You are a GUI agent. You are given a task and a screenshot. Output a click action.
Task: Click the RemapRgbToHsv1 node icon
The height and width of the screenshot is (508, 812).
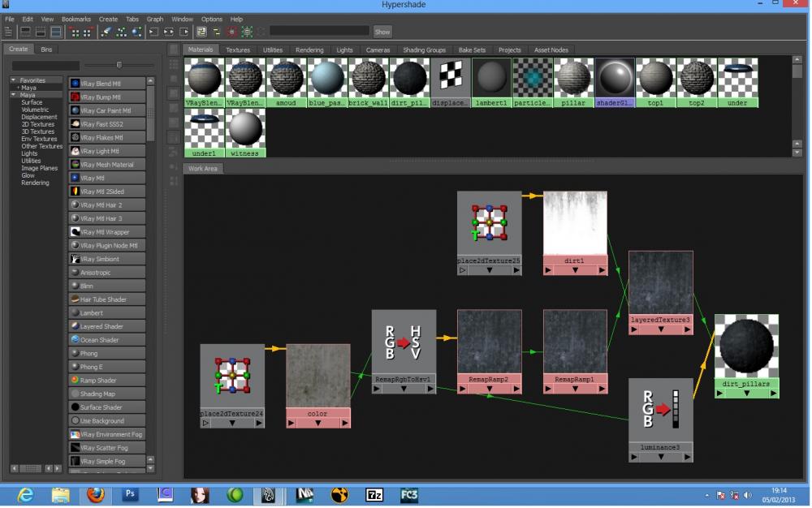pos(404,342)
